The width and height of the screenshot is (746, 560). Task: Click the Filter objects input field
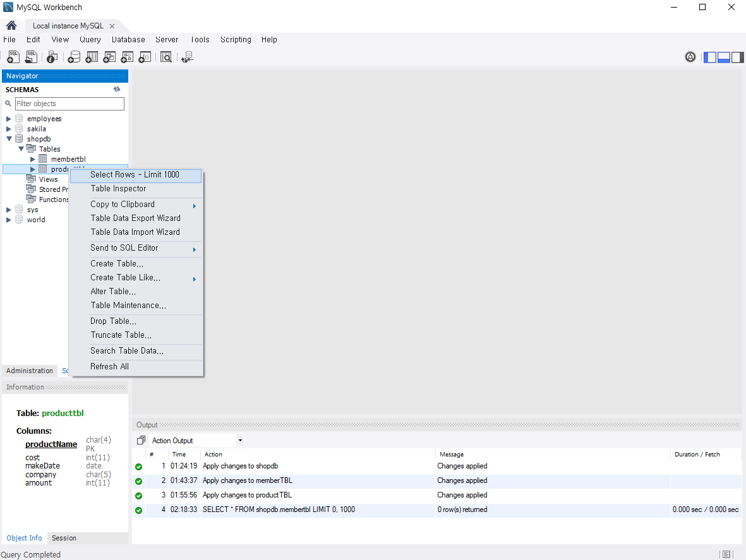[x=69, y=104]
